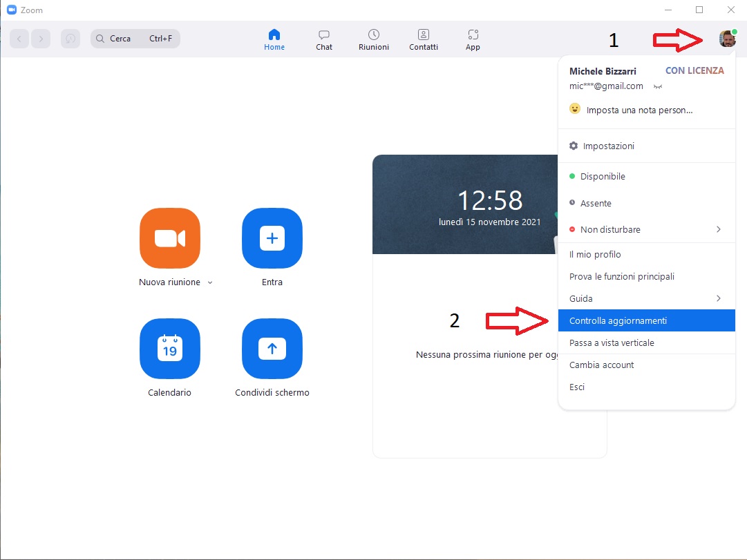The image size is (747, 560).
Task: Open Il mio profilo
Action: point(647,254)
